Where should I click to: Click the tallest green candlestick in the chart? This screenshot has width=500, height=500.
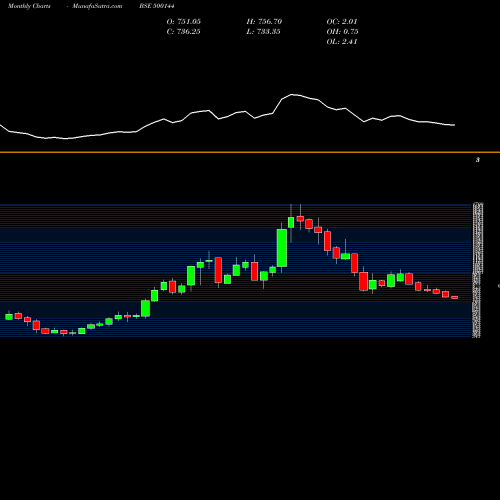pos(282,248)
